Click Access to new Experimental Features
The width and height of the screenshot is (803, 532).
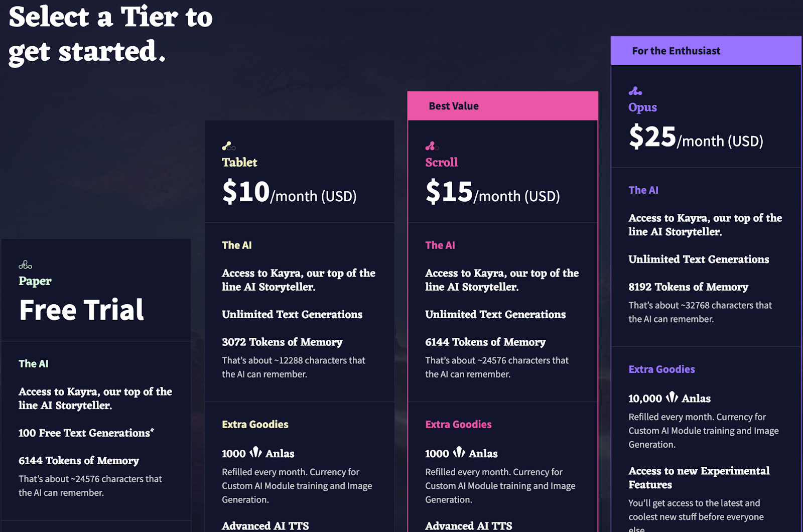pyautogui.click(x=699, y=477)
